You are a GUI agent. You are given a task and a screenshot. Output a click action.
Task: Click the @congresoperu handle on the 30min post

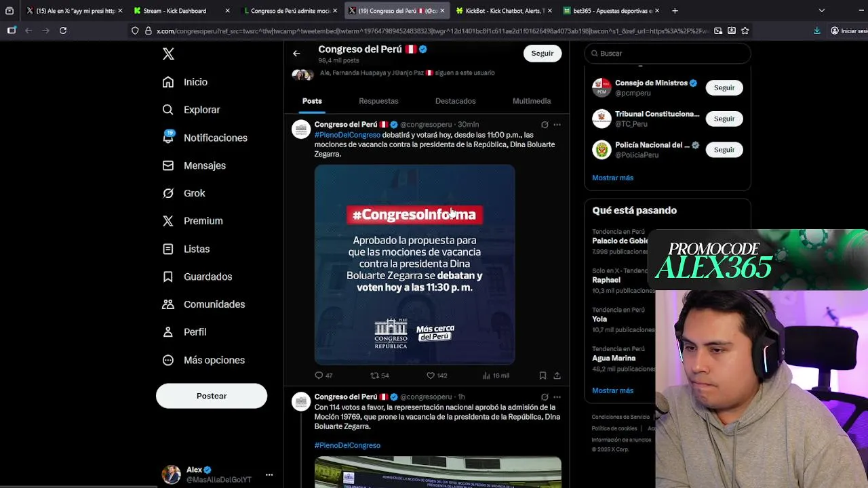[x=426, y=125]
